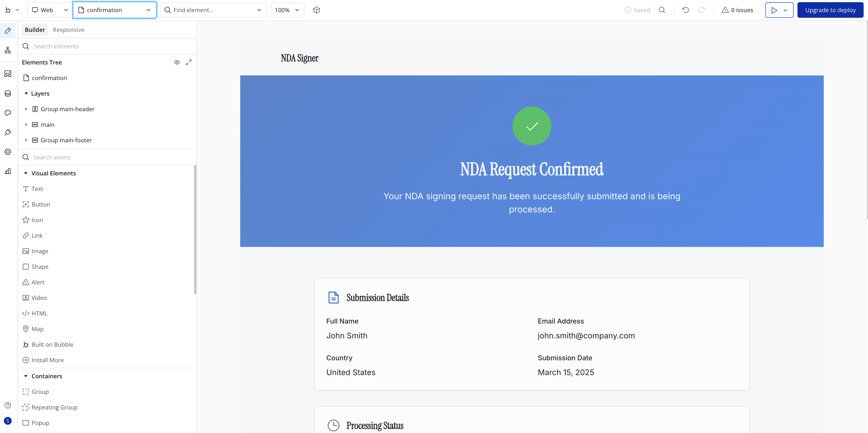Select the NDA Signer header text
Image resolution: width=868 pixels, height=433 pixels.
point(300,58)
